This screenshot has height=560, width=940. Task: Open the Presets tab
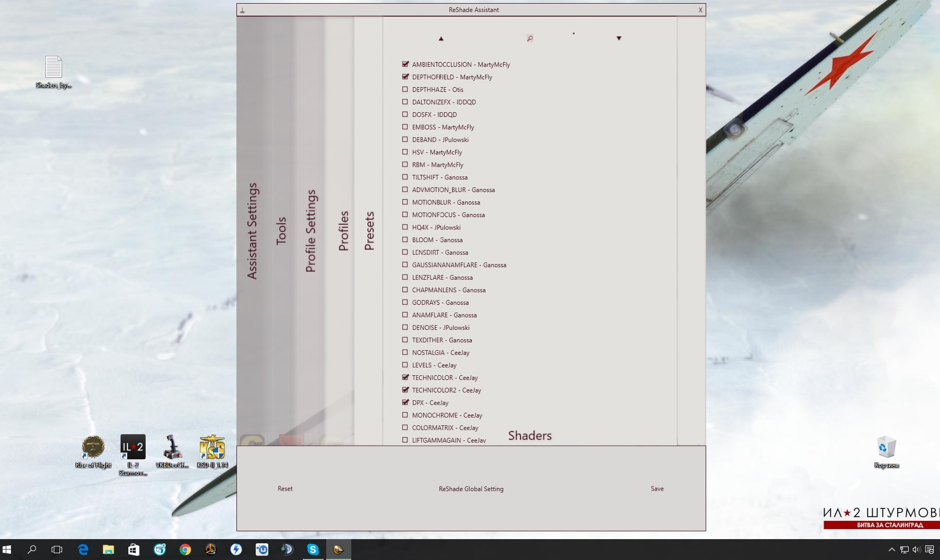coord(370,231)
